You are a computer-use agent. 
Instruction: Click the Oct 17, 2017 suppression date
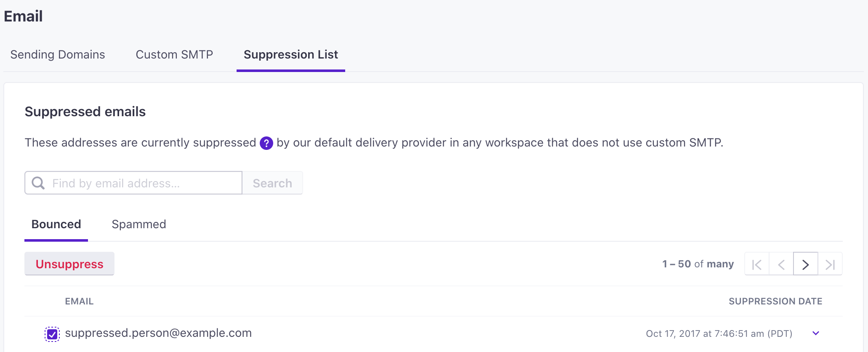pyautogui.click(x=719, y=334)
